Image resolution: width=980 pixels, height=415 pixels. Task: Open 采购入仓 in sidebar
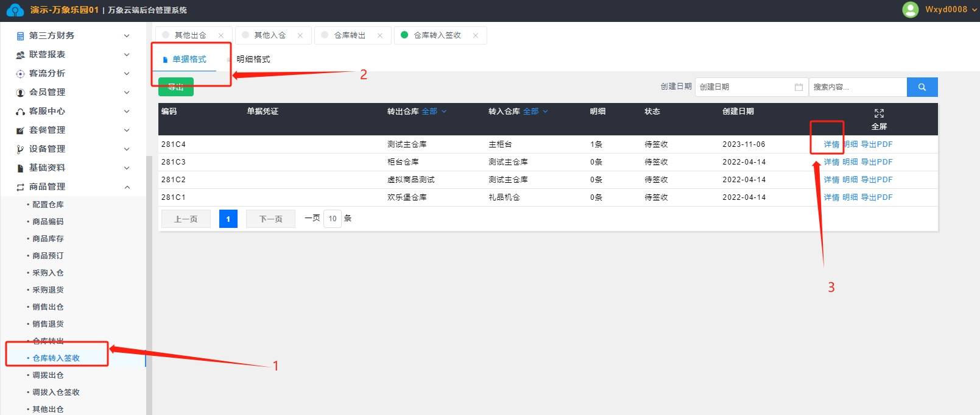click(48, 273)
